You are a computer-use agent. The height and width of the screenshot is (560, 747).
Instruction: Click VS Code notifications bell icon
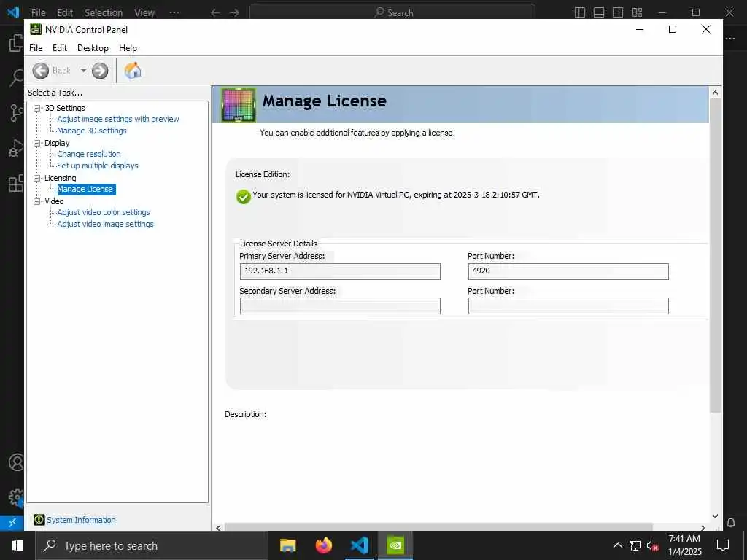pyautogui.click(x=731, y=522)
